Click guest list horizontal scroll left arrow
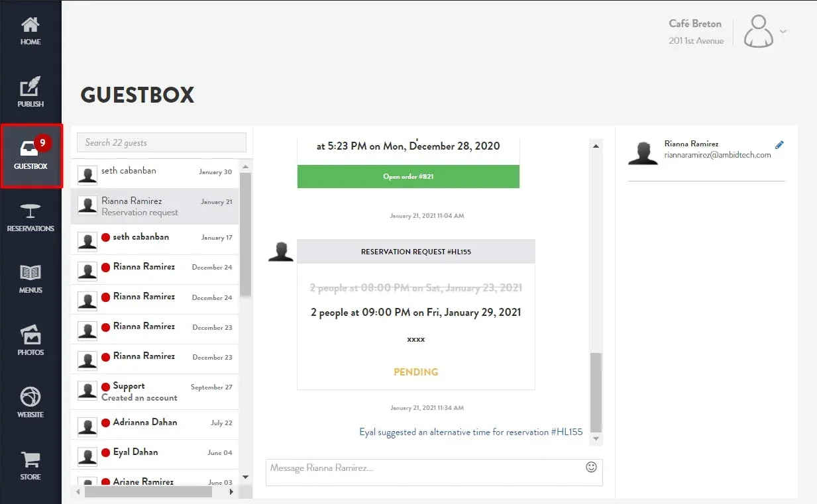 [x=79, y=492]
